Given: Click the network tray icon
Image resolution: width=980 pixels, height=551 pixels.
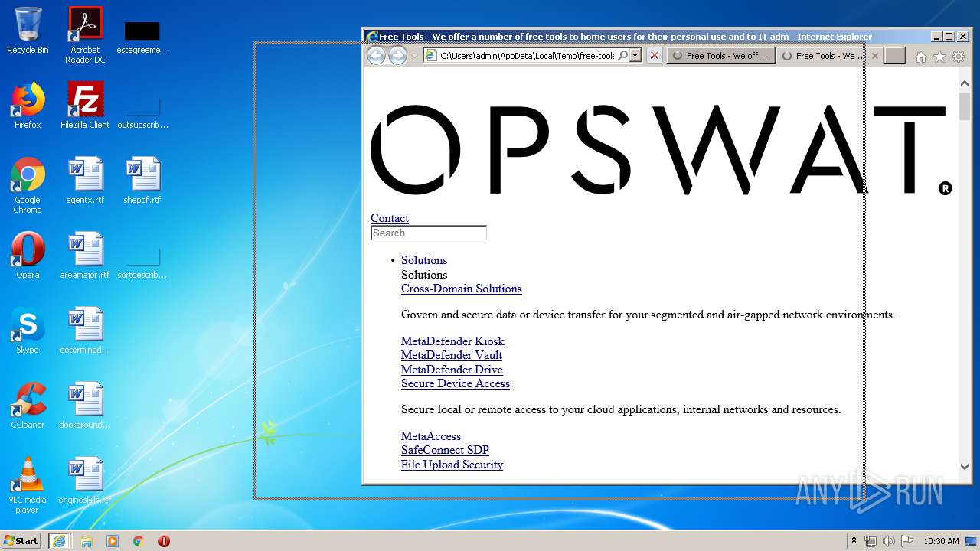Looking at the screenshot, I should tap(871, 541).
